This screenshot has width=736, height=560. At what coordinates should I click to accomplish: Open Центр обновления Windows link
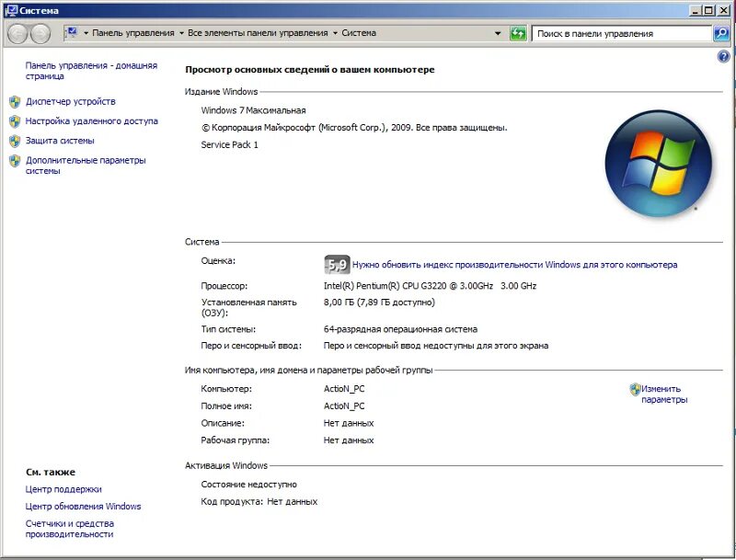coord(83,507)
